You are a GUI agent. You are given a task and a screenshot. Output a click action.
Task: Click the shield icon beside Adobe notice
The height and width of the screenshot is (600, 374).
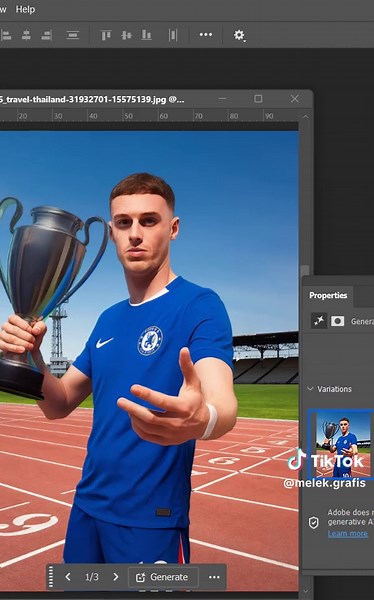[x=314, y=522]
